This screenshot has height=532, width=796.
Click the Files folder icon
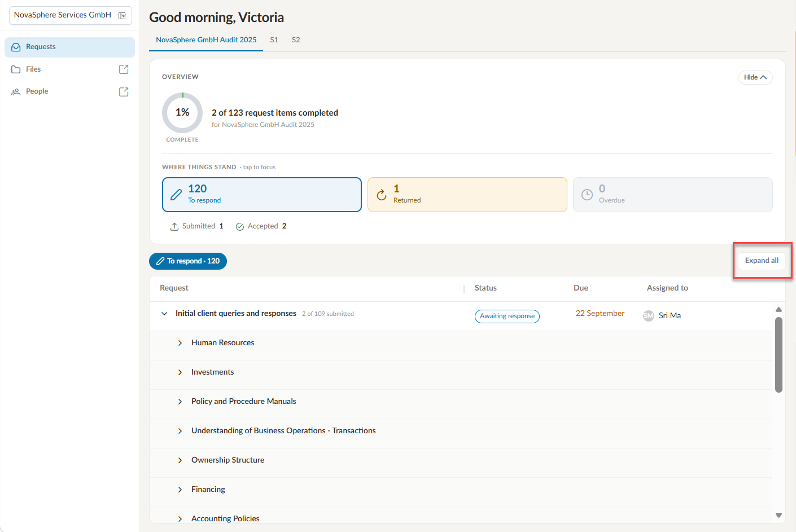click(16, 69)
